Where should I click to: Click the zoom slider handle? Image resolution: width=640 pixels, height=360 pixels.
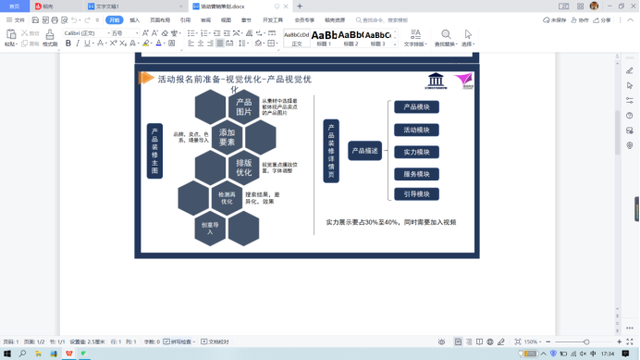click(587, 342)
